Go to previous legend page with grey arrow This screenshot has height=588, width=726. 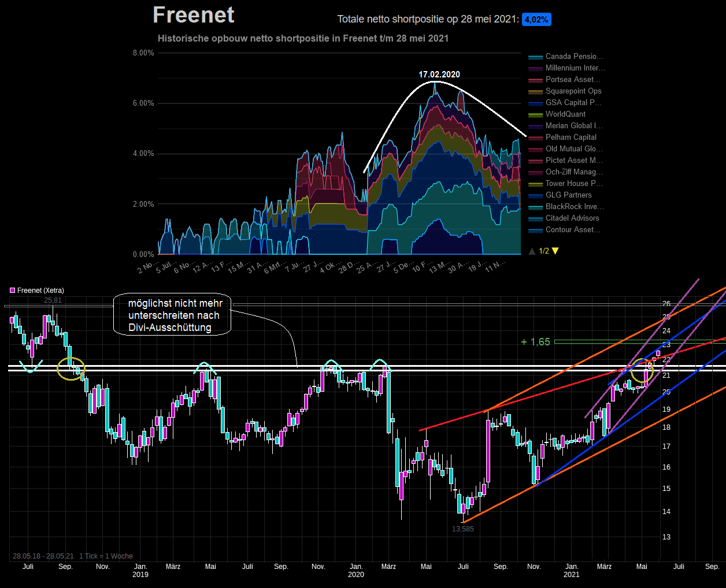click(x=532, y=251)
